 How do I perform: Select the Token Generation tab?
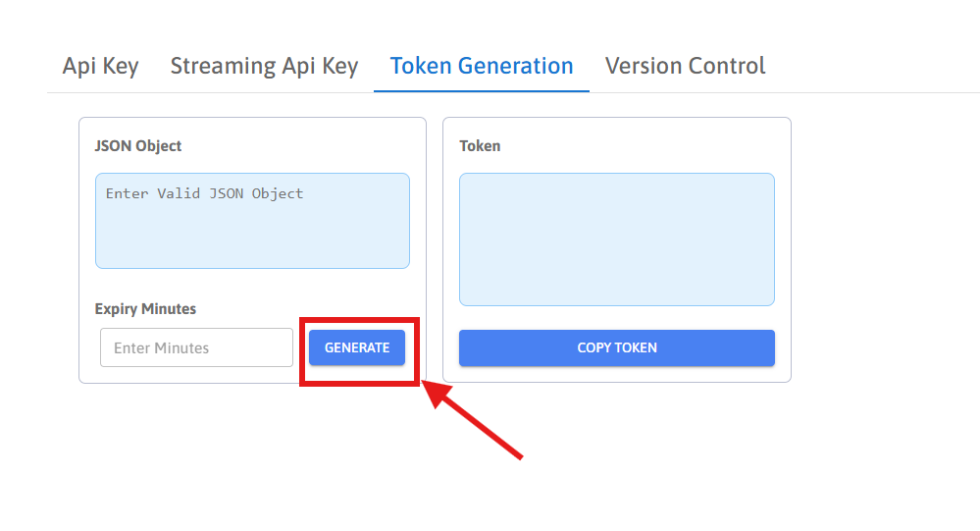coord(481,66)
